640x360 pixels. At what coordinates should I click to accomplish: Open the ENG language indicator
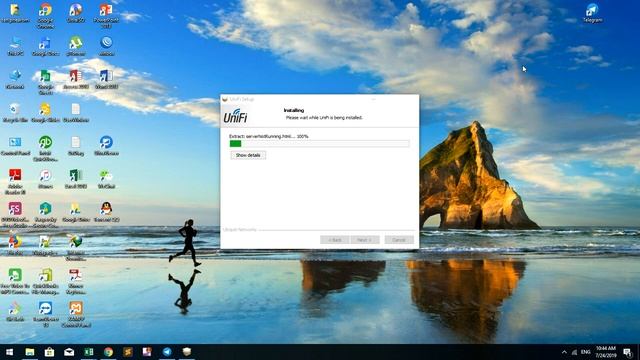click(x=585, y=352)
